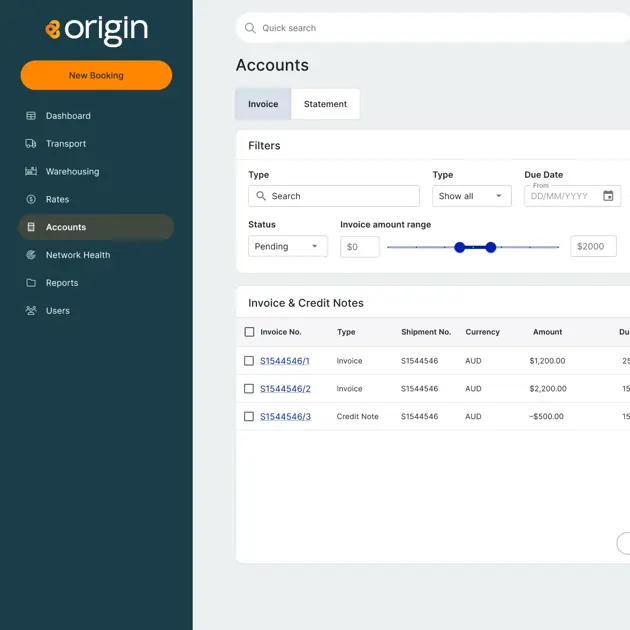
Task: Click the Currency column header
Action: tap(483, 332)
